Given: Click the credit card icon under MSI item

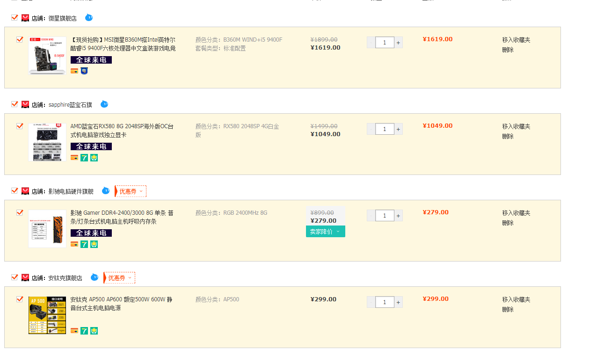Looking at the screenshot, I should (74, 71).
